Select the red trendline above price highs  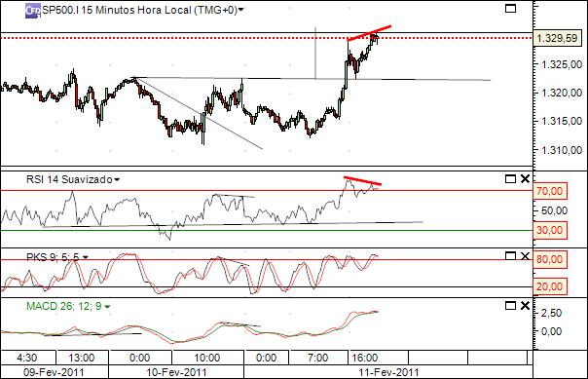pyautogui.click(x=369, y=33)
